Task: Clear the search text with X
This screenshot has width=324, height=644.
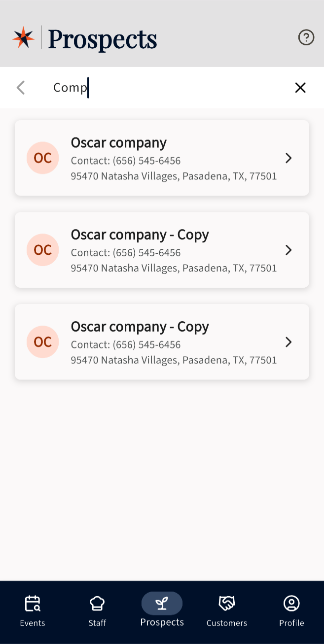Action: (x=300, y=88)
